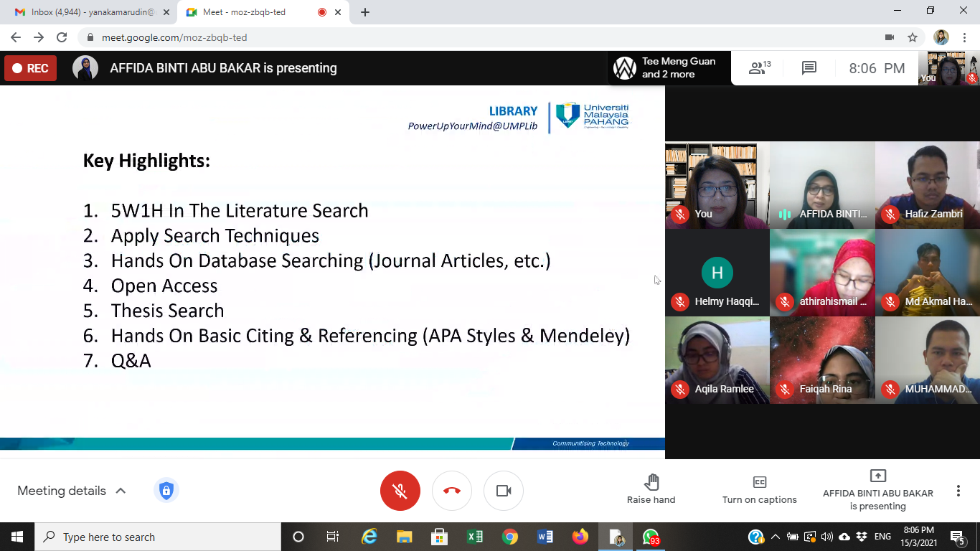Show hidden system tray icons

coord(776,537)
